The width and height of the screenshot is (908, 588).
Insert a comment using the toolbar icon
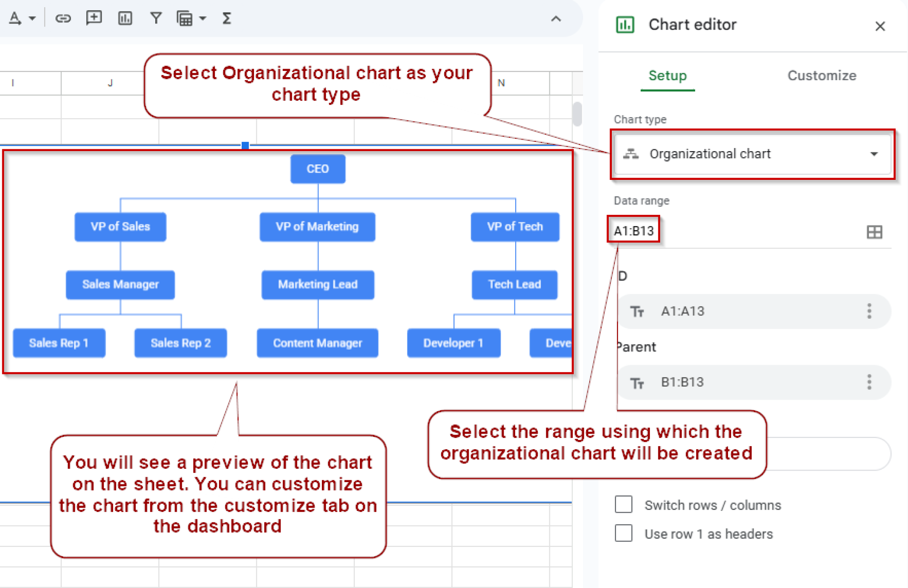[94, 18]
